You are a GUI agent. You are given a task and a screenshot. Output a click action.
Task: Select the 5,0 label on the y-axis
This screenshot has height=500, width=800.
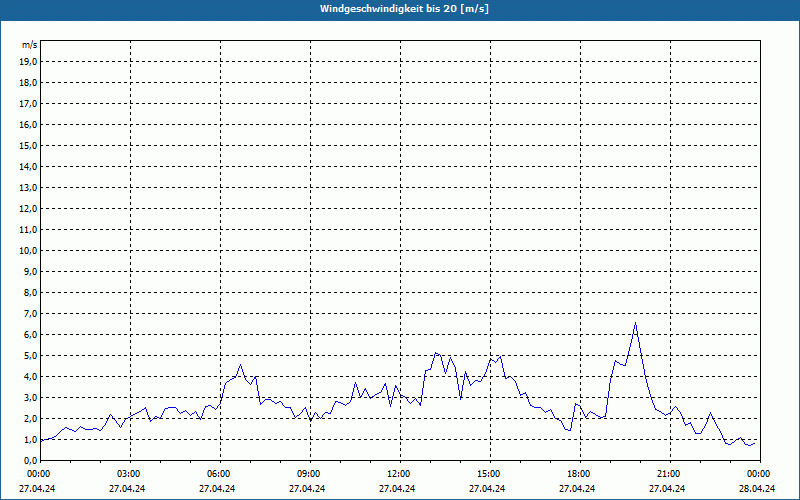coord(29,356)
